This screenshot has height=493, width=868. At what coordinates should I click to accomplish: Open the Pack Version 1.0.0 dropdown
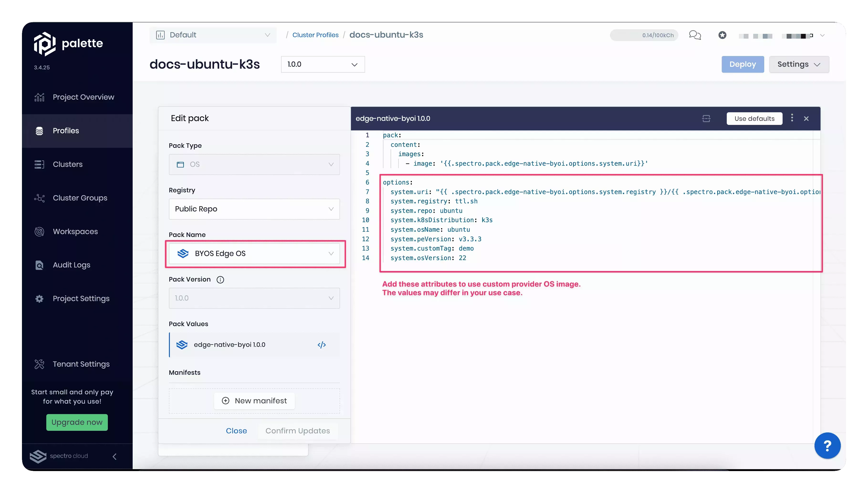coord(254,298)
